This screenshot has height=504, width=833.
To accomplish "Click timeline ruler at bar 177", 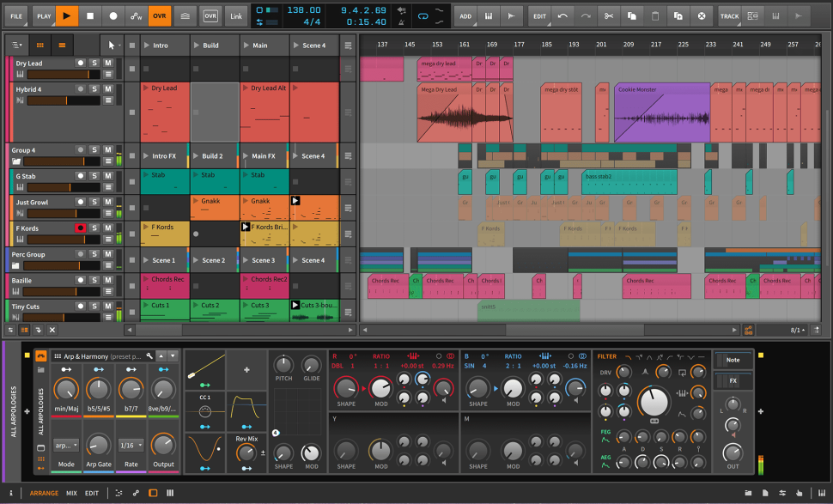I will (x=519, y=45).
